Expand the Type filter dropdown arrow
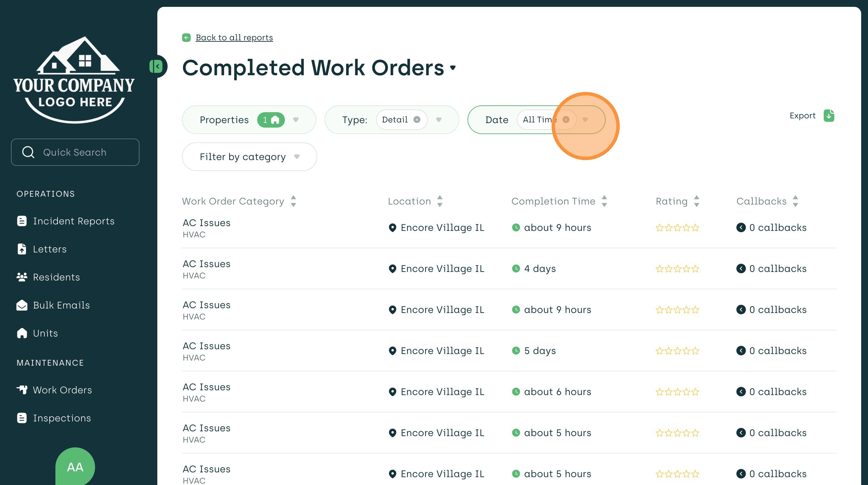The image size is (868, 485). point(439,120)
